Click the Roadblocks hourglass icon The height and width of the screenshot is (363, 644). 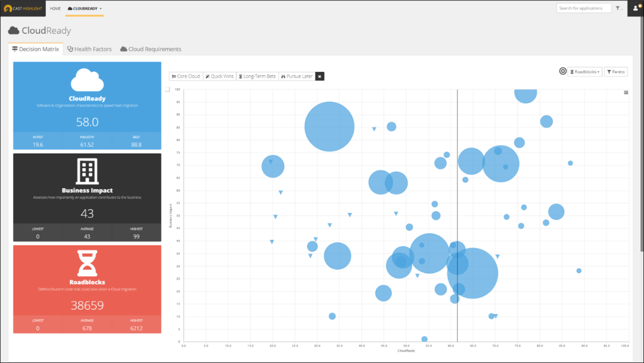pyautogui.click(x=87, y=263)
